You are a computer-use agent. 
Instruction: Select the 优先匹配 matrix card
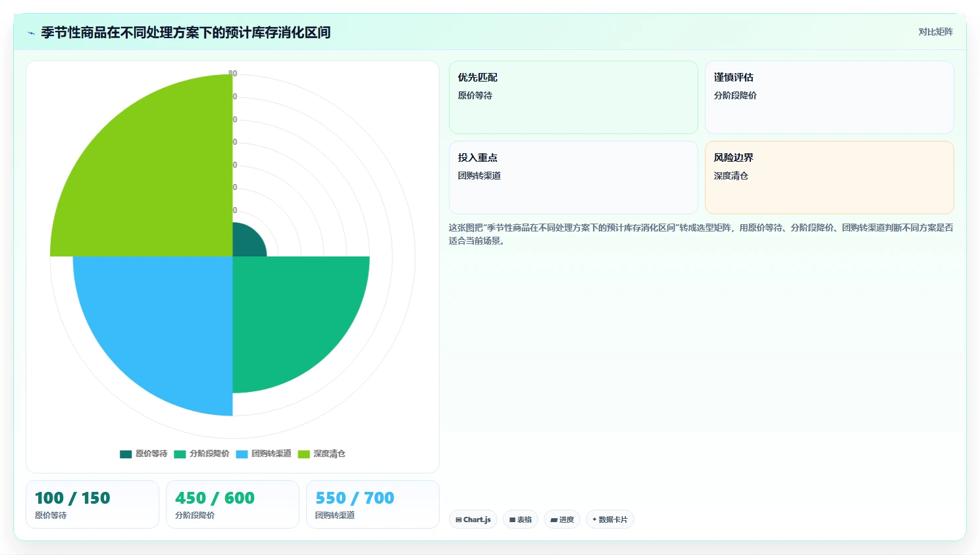(x=573, y=97)
